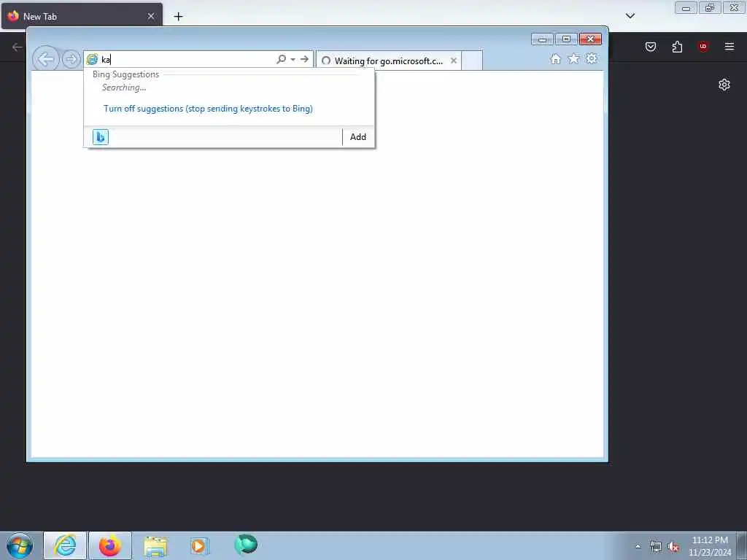Click the IE page icon in the address bar
747x560 pixels.
pos(92,60)
